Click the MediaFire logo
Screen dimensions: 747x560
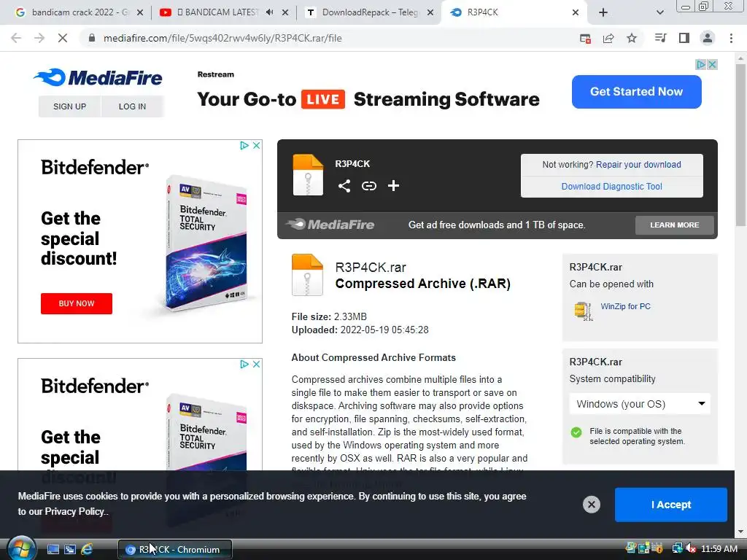pos(98,77)
